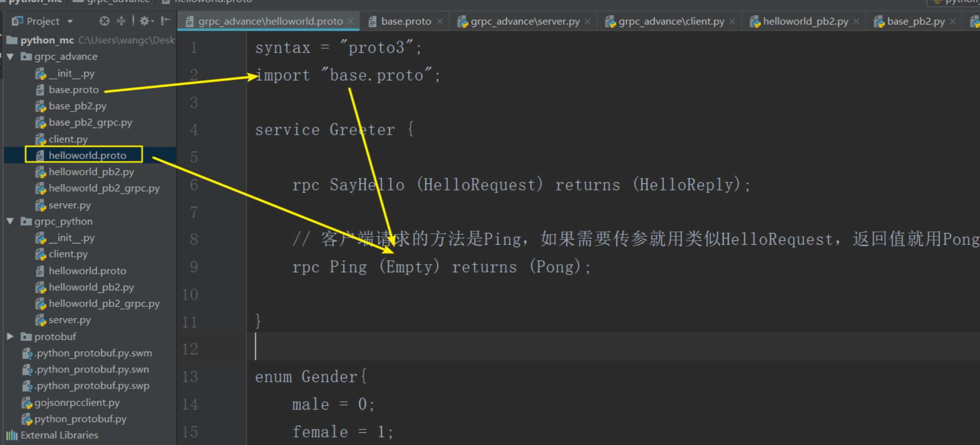980x445 pixels.
Task: Click 'service Greeter {' text
Action: [x=335, y=129]
